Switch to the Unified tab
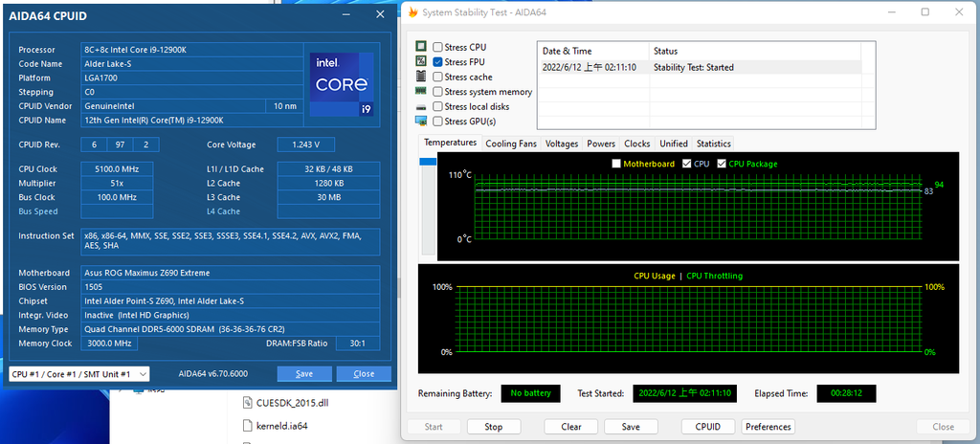 [x=674, y=144]
